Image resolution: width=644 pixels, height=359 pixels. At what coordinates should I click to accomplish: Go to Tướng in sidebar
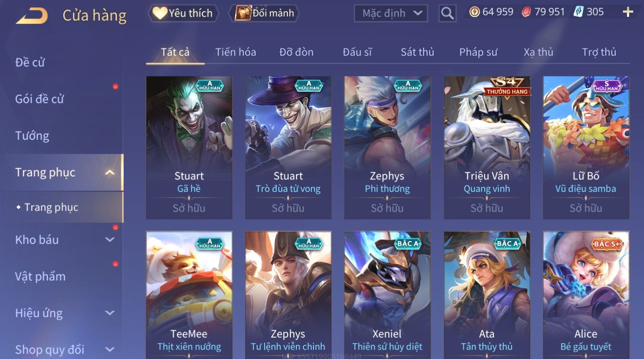point(32,136)
